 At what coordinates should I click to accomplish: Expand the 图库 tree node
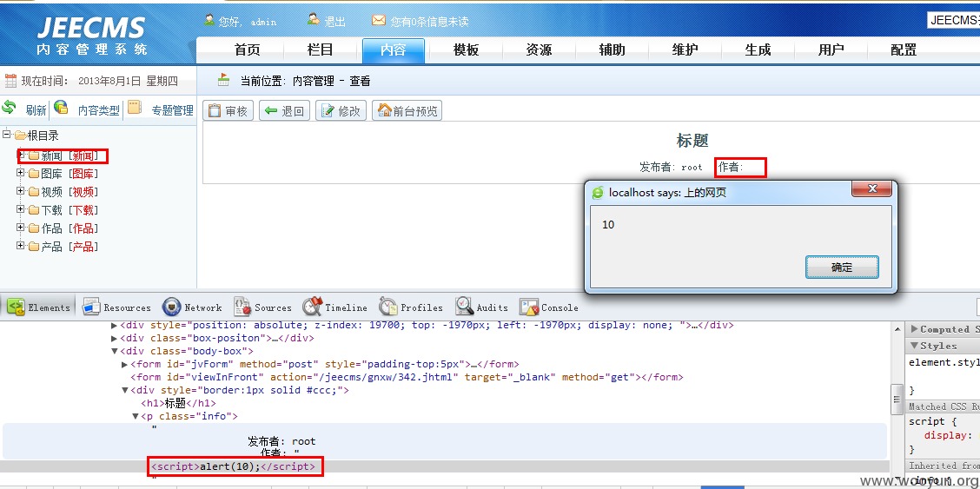pyautogui.click(x=21, y=172)
